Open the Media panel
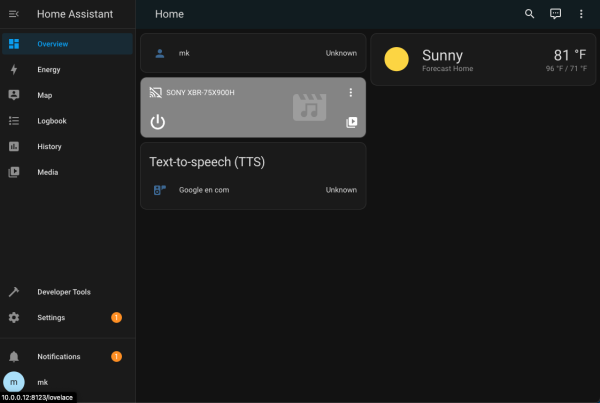This screenshot has width=600, height=403. click(47, 172)
